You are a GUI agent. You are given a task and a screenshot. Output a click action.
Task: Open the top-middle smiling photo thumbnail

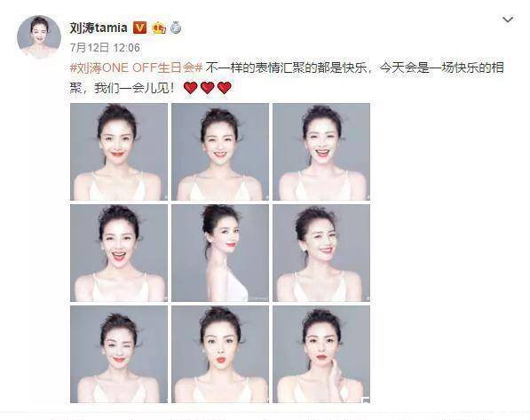click(x=220, y=152)
